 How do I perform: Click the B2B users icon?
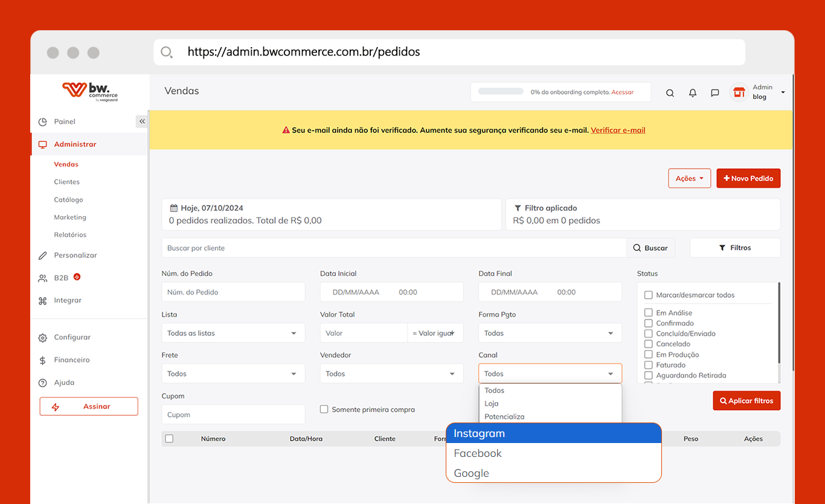coord(42,278)
